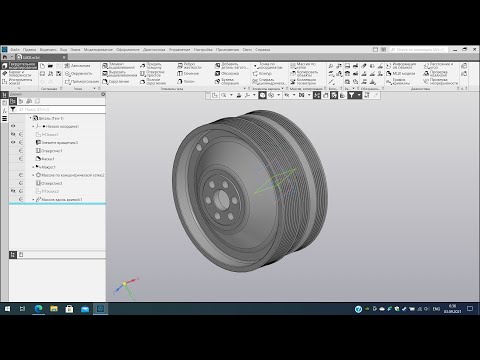480x360 pixels.
Task: Open the Вид menu
Action: pos(63,49)
